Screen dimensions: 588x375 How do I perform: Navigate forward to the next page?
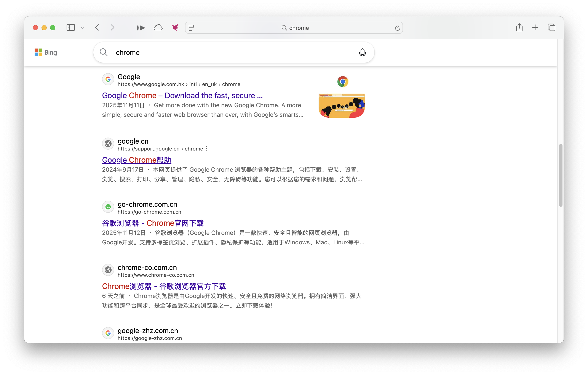tap(113, 28)
